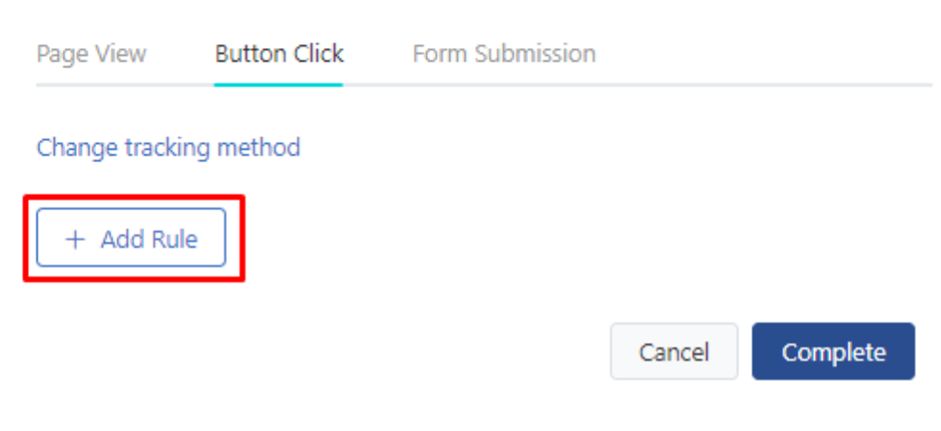Select the grey Cancel button
Screen dimensions: 941x431
click(673, 352)
